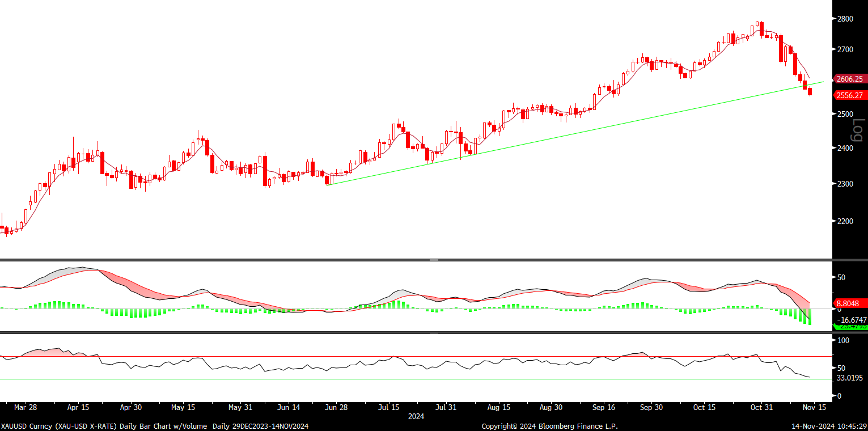Select the 0 label on the RSI axis
The width and height of the screenshot is (868, 431).
(x=839, y=396)
